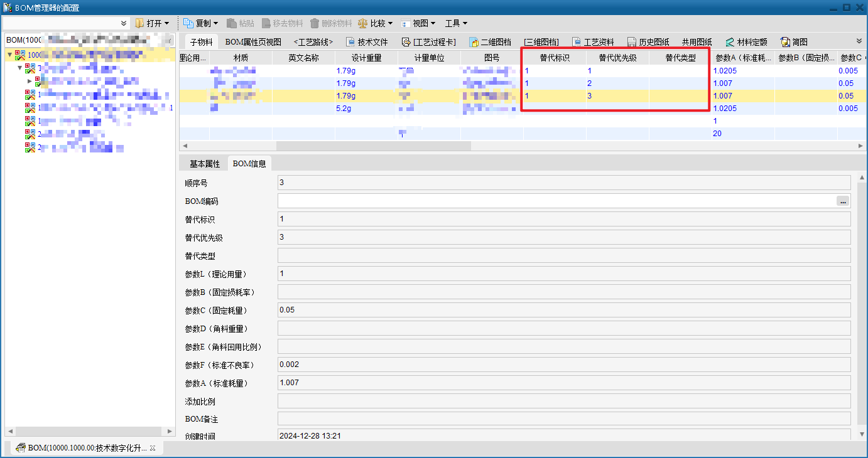Click the 视图 (View) toolbar icon
Image resolution: width=868 pixels, height=458 pixels.
[406, 23]
